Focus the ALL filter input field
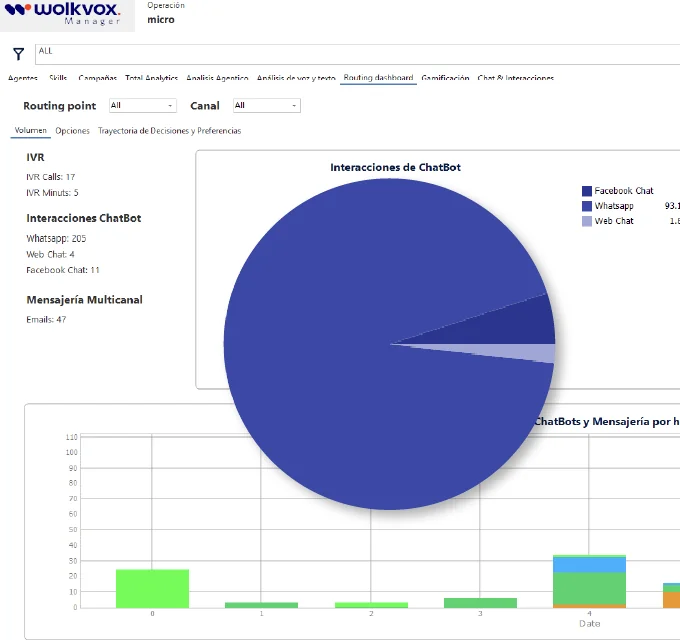 click(357, 54)
